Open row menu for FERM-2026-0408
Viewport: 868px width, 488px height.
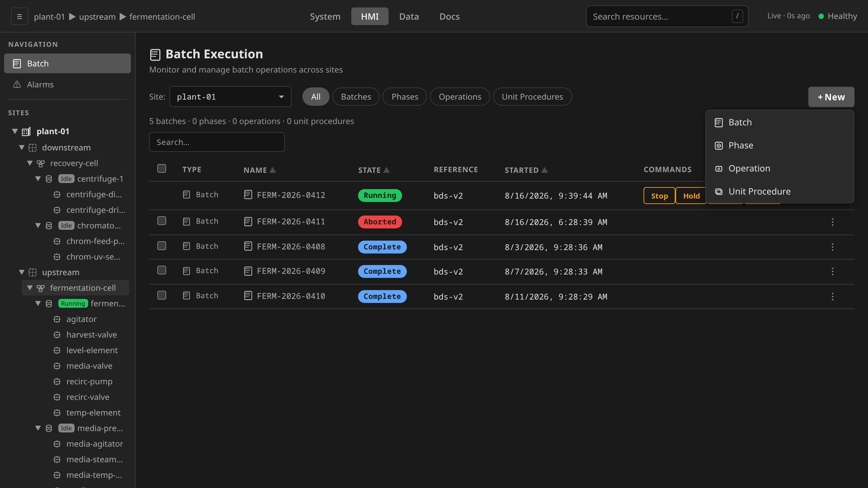tap(832, 247)
